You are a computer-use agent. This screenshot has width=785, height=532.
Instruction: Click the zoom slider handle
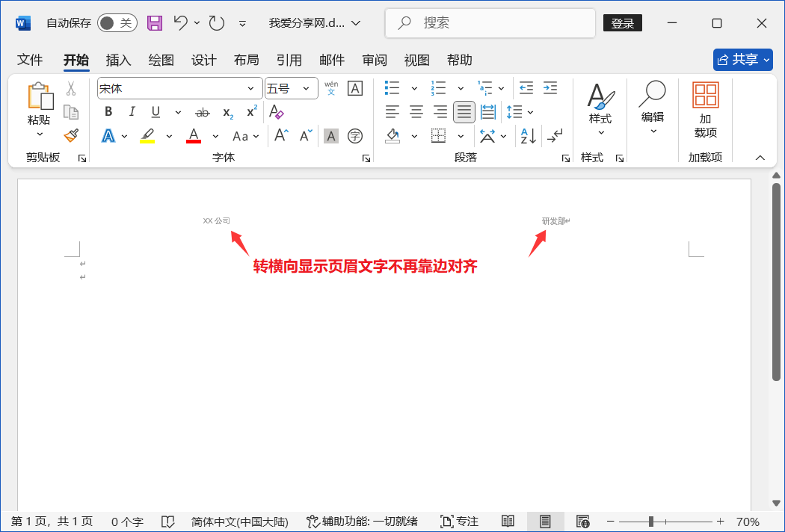pyautogui.click(x=651, y=522)
